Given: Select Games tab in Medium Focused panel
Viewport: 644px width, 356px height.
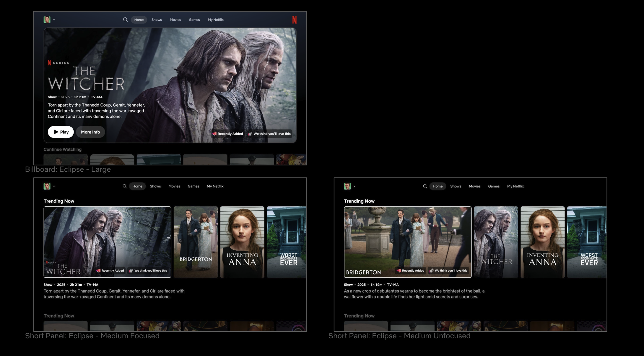Looking at the screenshot, I should tap(193, 186).
